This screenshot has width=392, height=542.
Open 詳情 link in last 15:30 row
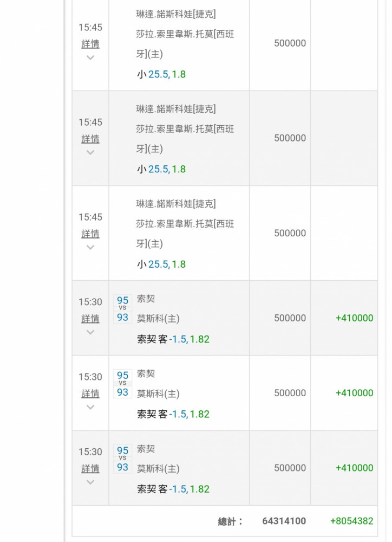click(90, 468)
